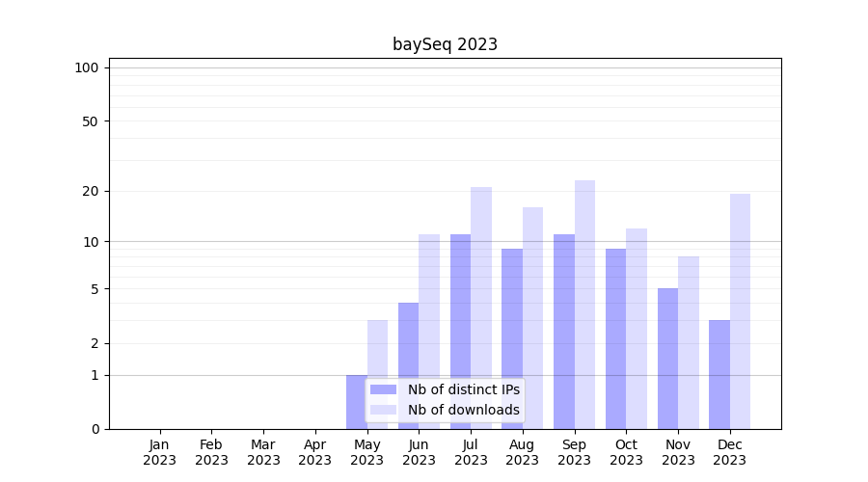Click the 'Nb of downloads' legend label

click(463, 410)
